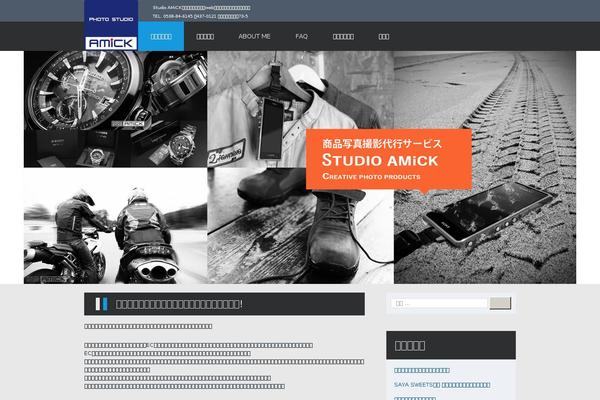Open the last navigation item in the menu bar
The image size is (600, 400).
pyautogui.click(x=384, y=36)
